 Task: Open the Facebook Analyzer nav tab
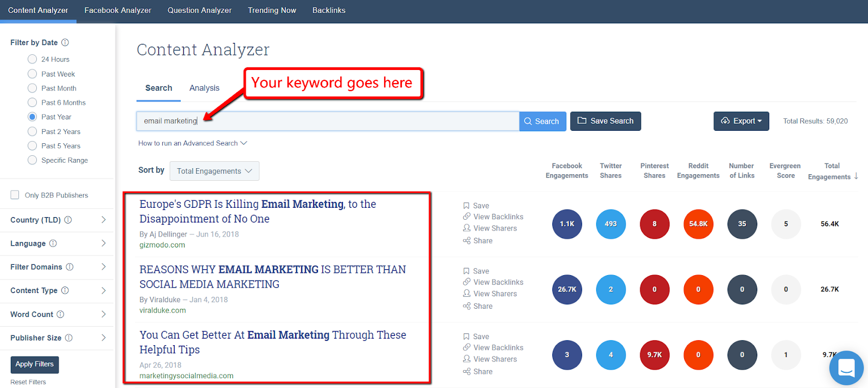pos(118,10)
